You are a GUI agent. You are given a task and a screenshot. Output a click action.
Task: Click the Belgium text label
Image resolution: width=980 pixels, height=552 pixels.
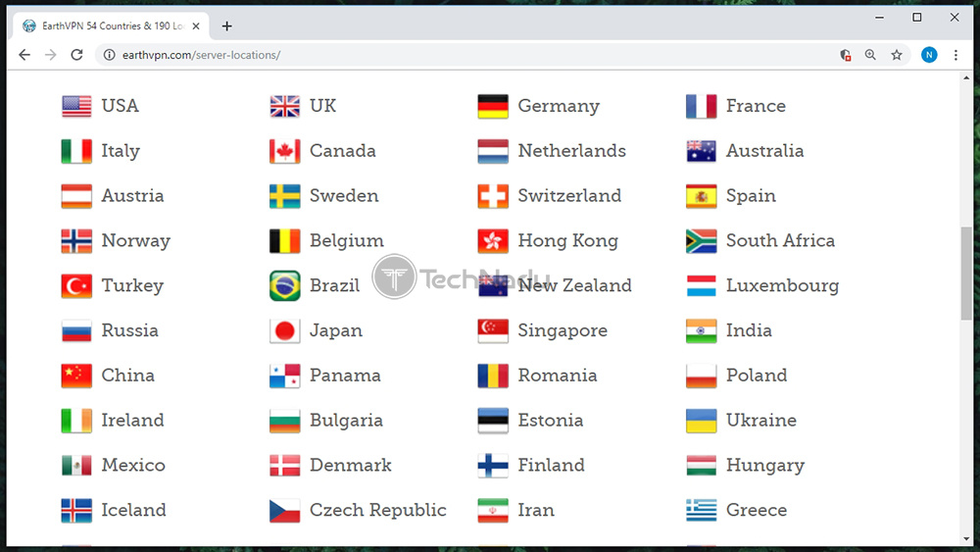click(347, 240)
